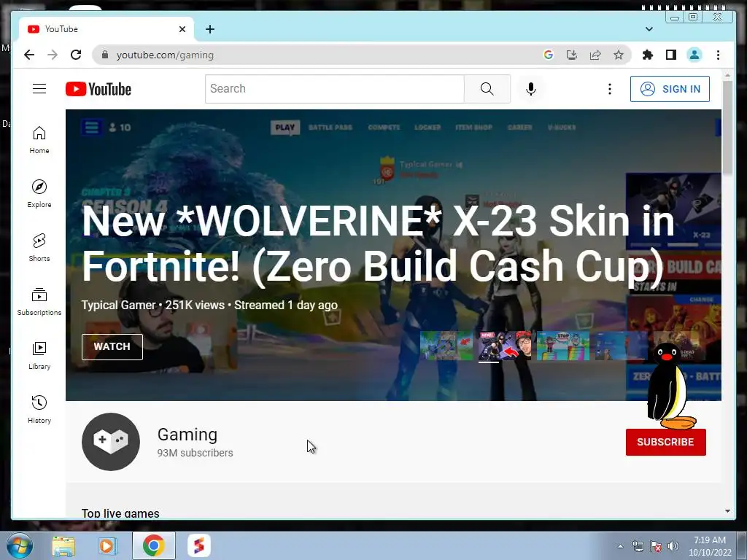Click the scrollbar down arrow
747x560 pixels.
point(727,511)
